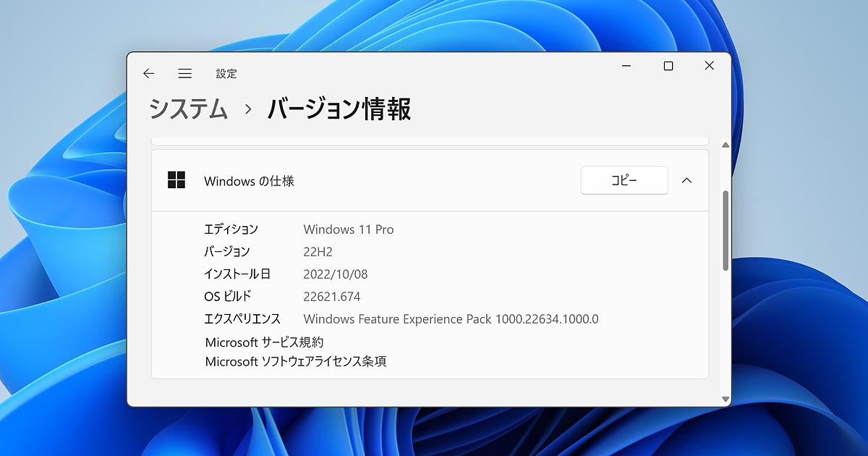The image size is (868, 456).
Task: Minimize the Settings window
Action: (x=627, y=66)
